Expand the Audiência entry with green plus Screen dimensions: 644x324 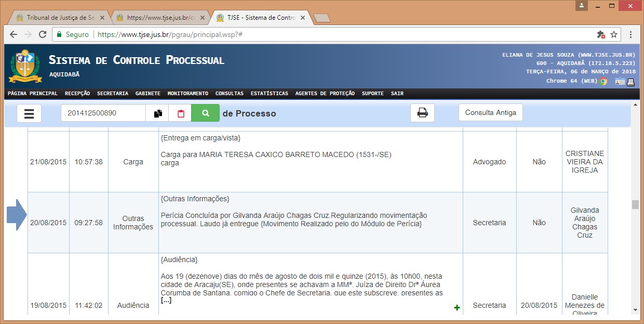(457, 308)
